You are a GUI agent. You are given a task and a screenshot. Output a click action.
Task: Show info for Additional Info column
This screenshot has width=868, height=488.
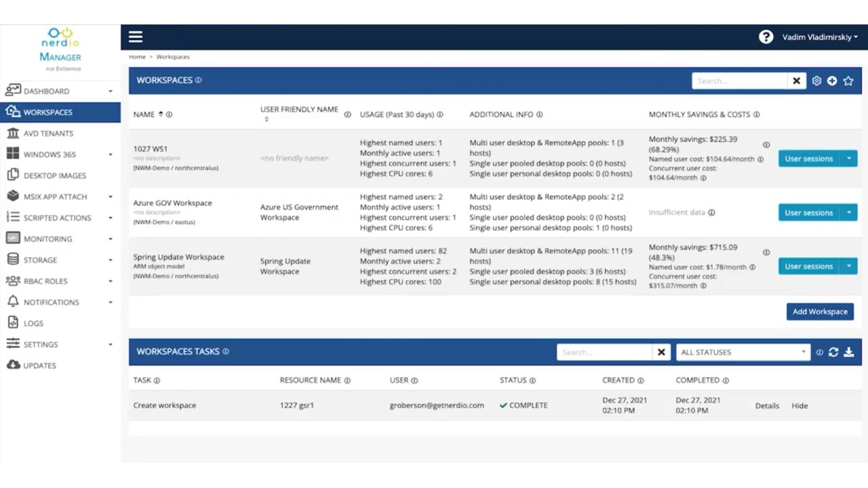coord(540,115)
